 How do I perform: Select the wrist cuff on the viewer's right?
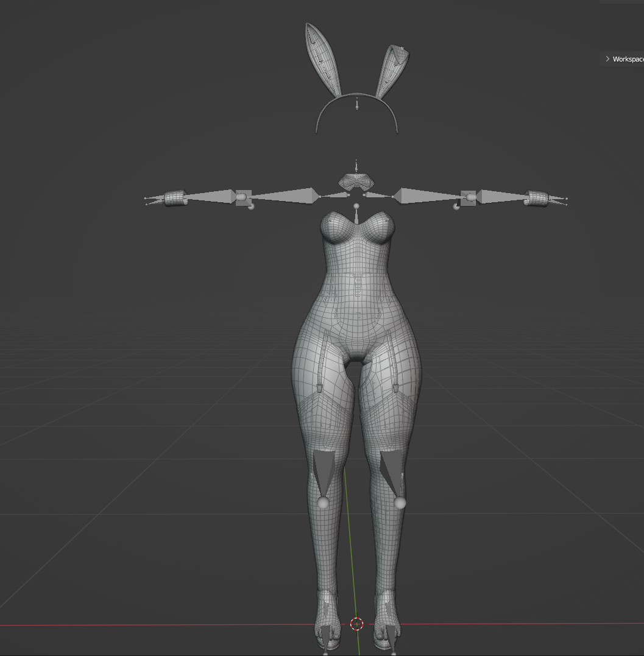point(536,199)
